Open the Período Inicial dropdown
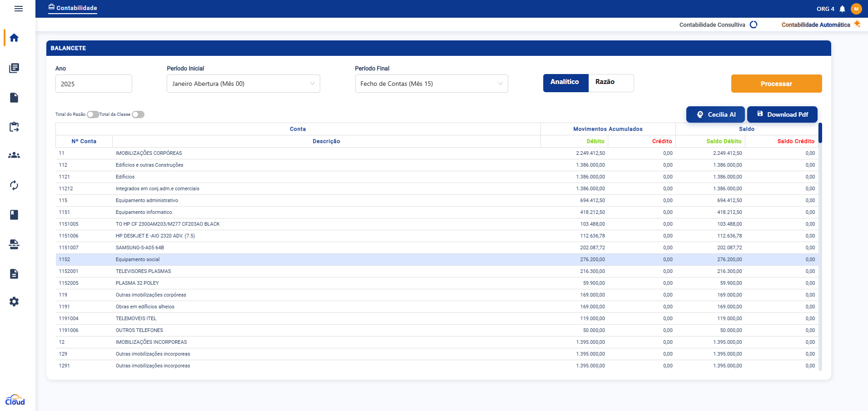This screenshot has height=411, width=868. pyautogui.click(x=243, y=84)
